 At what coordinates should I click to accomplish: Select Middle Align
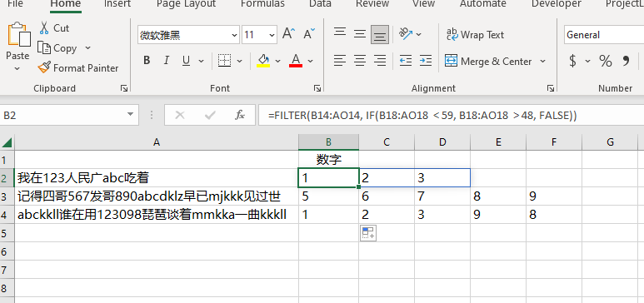tap(360, 34)
